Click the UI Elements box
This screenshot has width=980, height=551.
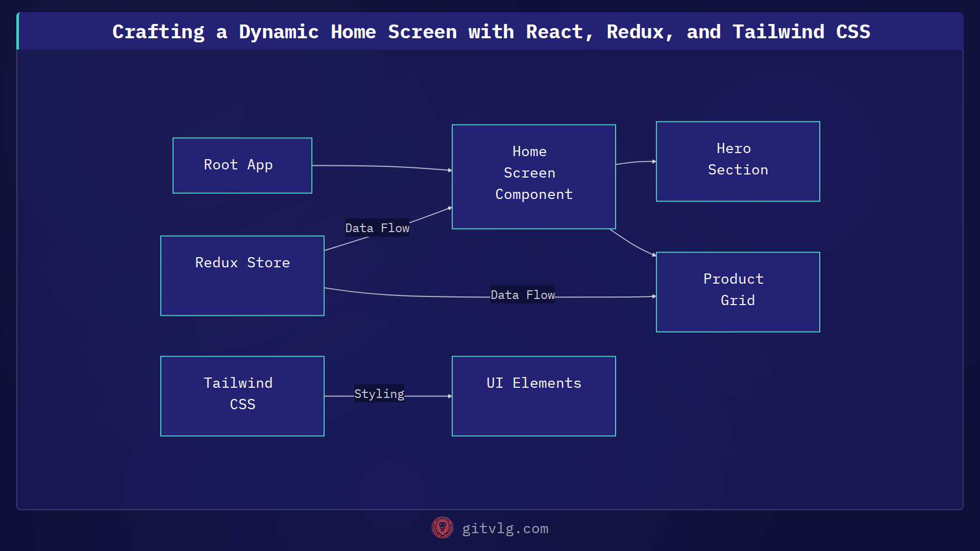click(x=534, y=396)
